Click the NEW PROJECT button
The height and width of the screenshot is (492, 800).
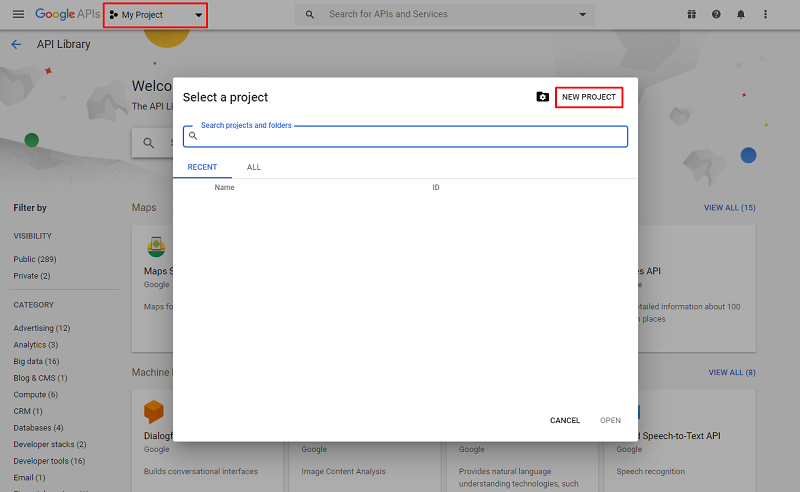pos(589,97)
